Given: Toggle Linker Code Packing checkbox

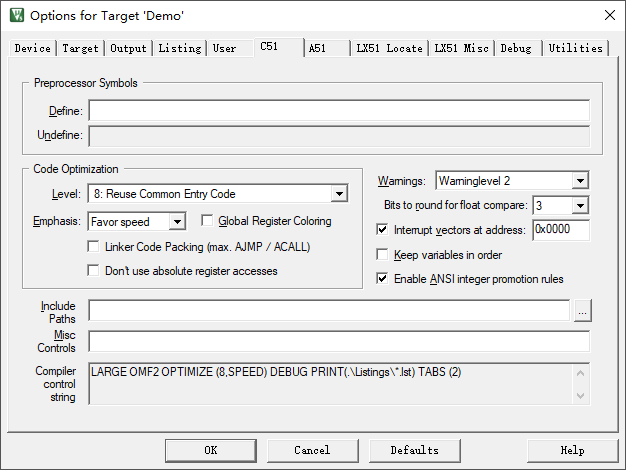Looking at the screenshot, I should [95, 246].
